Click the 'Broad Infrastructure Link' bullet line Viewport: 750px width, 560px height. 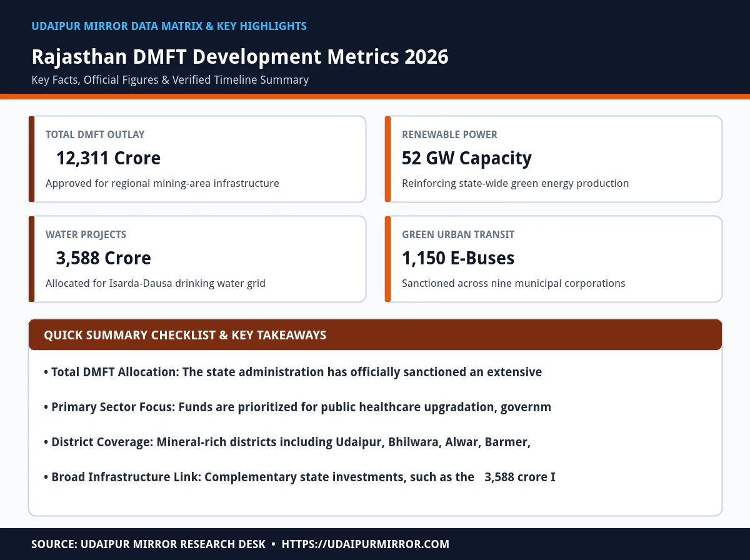tap(300, 477)
